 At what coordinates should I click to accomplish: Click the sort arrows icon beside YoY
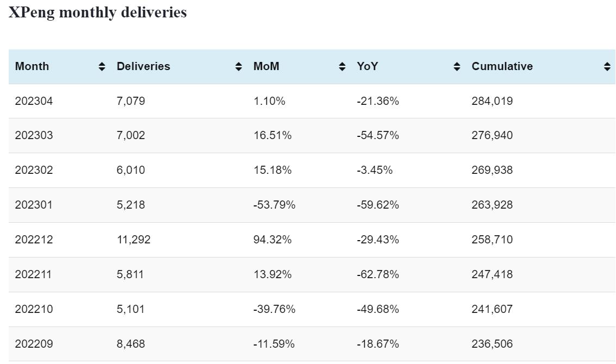click(457, 67)
